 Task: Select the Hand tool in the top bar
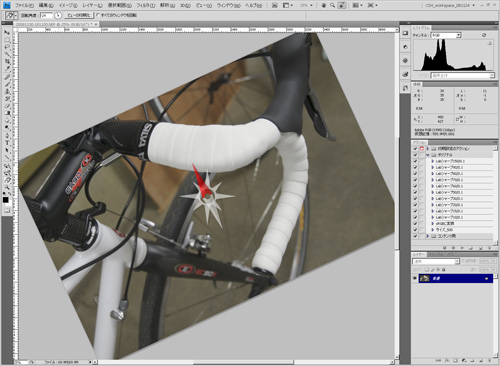click(323, 5)
